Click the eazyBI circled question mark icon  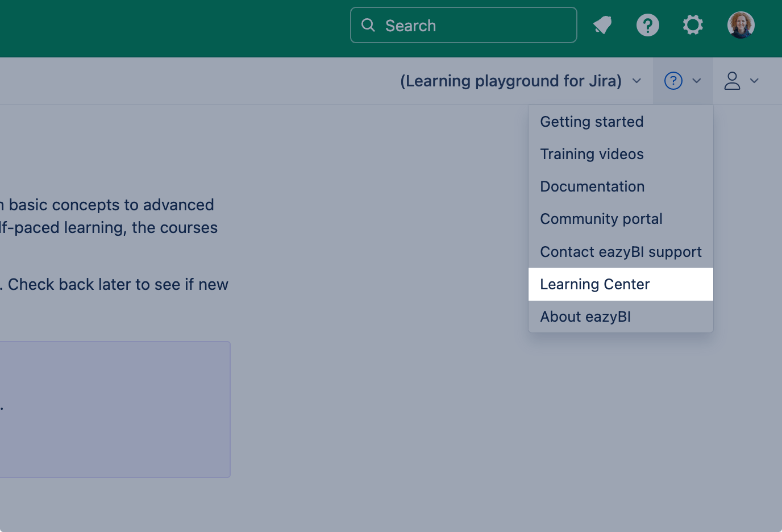pos(673,81)
